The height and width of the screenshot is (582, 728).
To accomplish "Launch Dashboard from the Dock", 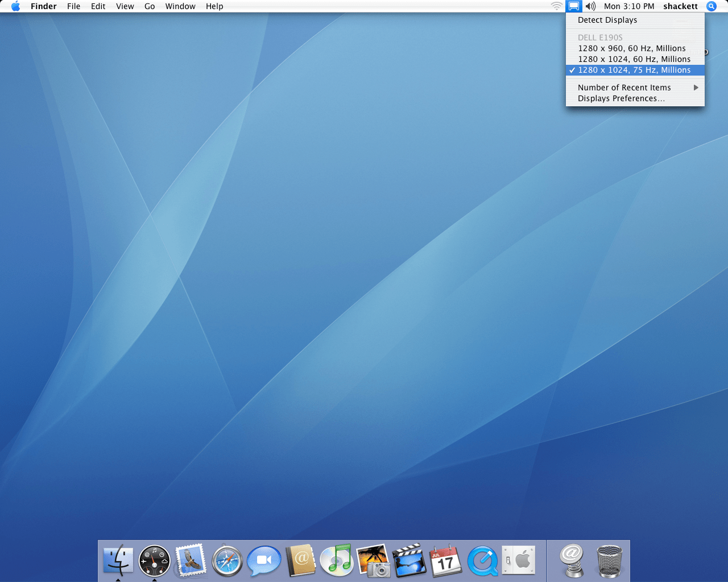I will point(154,560).
